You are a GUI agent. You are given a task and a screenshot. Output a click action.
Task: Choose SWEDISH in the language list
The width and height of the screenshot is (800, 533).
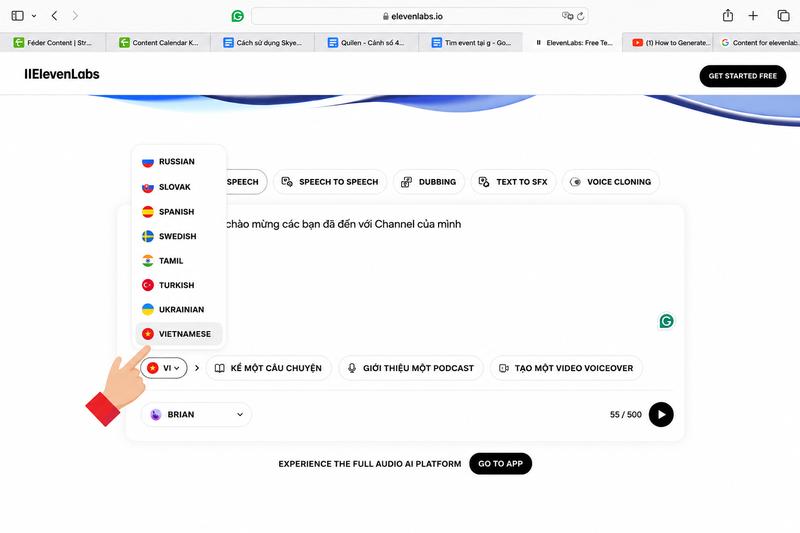point(179,236)
